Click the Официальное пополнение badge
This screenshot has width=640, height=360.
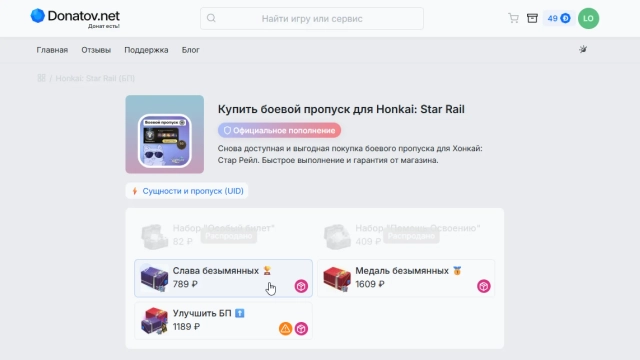[x=279, y=130]
